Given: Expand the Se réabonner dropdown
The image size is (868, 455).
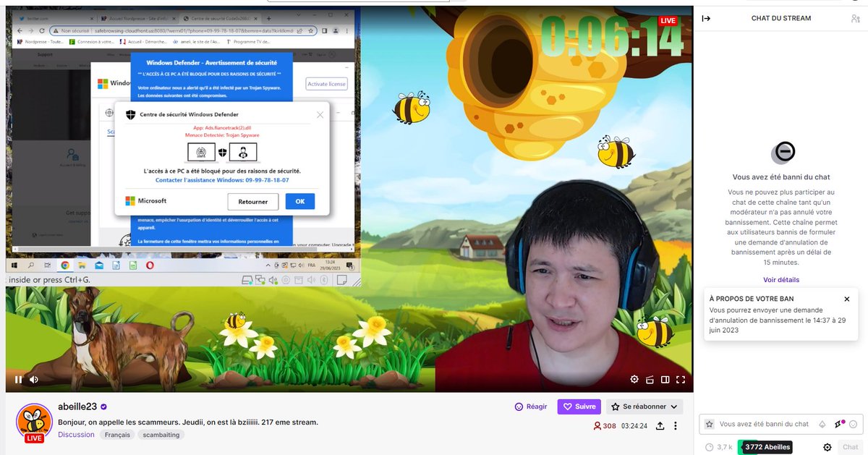Looking at the screenshot, I should tap(644, 407).
